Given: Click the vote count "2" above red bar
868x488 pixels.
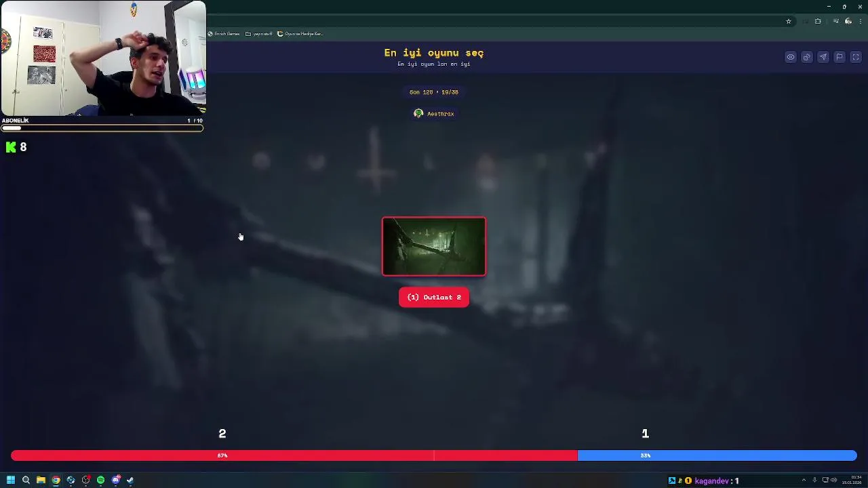Looking at the screenshot, I should [222, 434].
